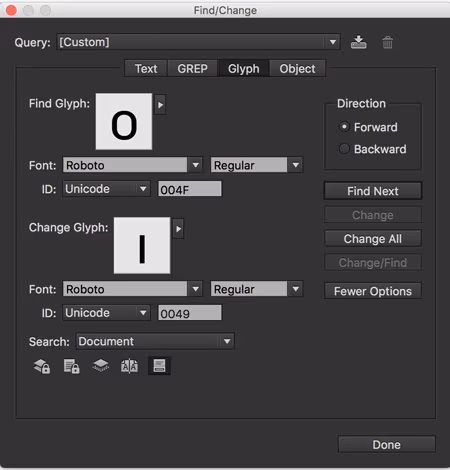450x470 pixels.
Task: Open Find Glyph font family dropdown
Action: pyautogui.click(x=132, y=165)
